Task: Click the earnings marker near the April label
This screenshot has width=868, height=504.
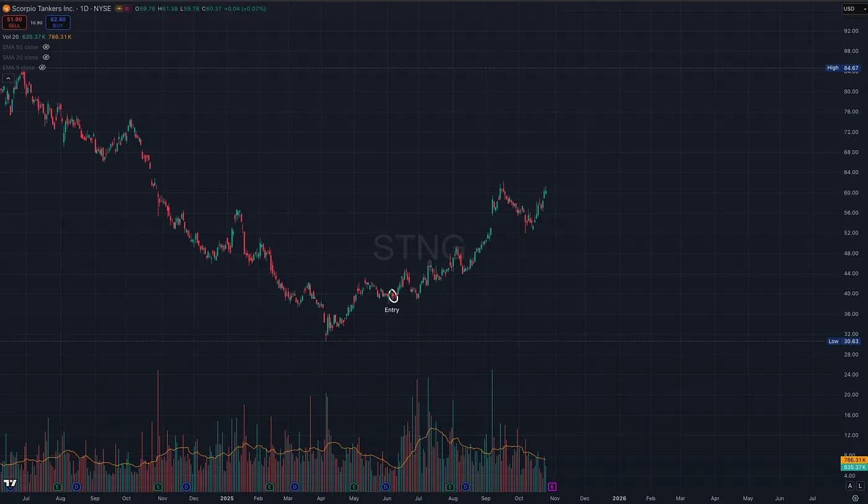Action: point(353,486)
